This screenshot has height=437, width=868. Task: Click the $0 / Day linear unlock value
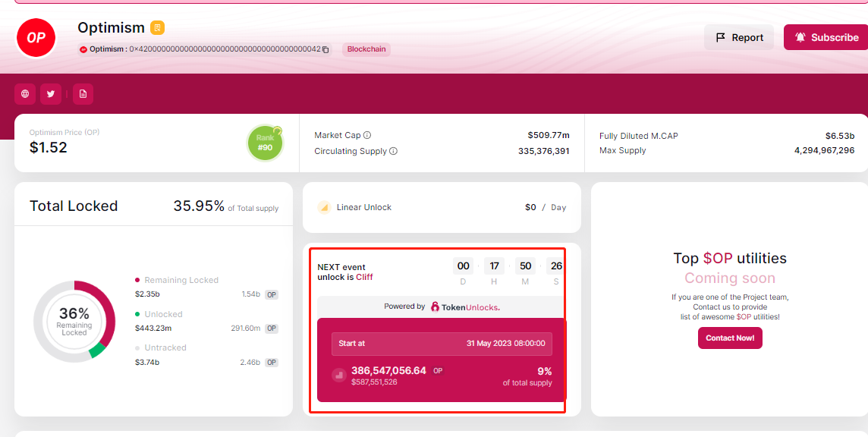click(546, 207)
